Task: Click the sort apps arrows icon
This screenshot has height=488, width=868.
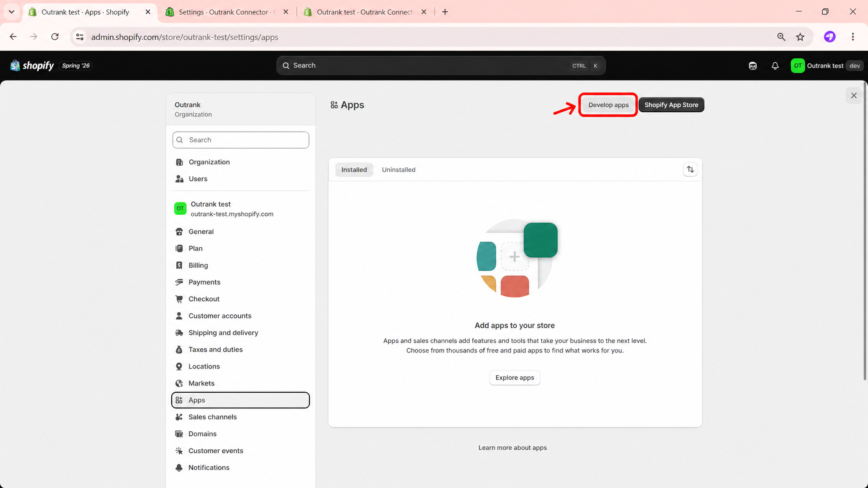Action: [x=690, y=169]
